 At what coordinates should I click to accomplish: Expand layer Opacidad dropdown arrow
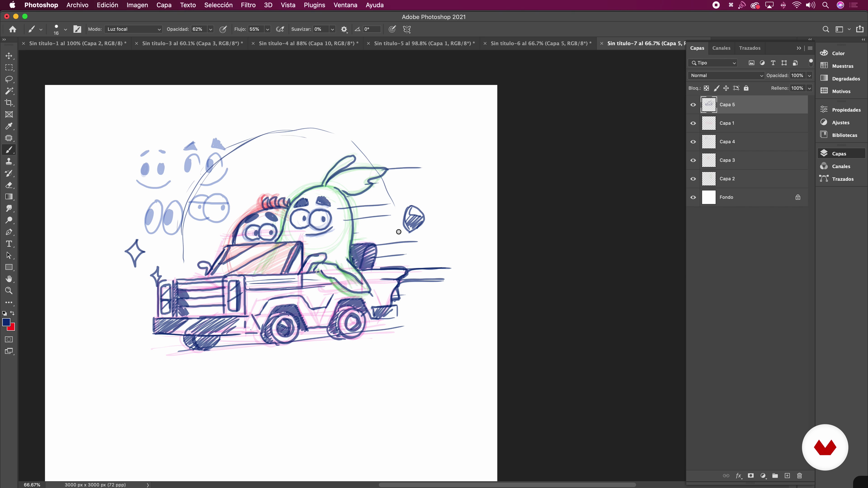(x=809, y=75)
